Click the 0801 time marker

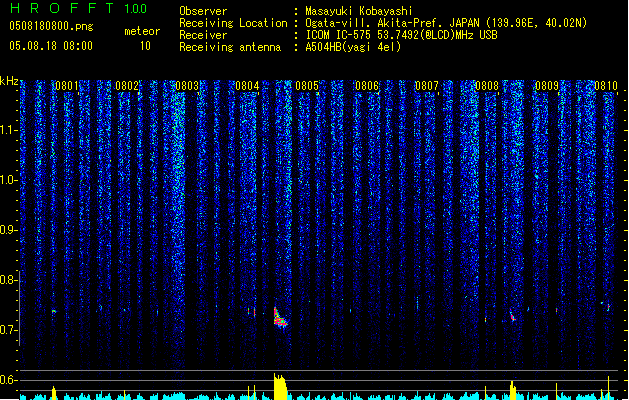[x=67, y=86]
